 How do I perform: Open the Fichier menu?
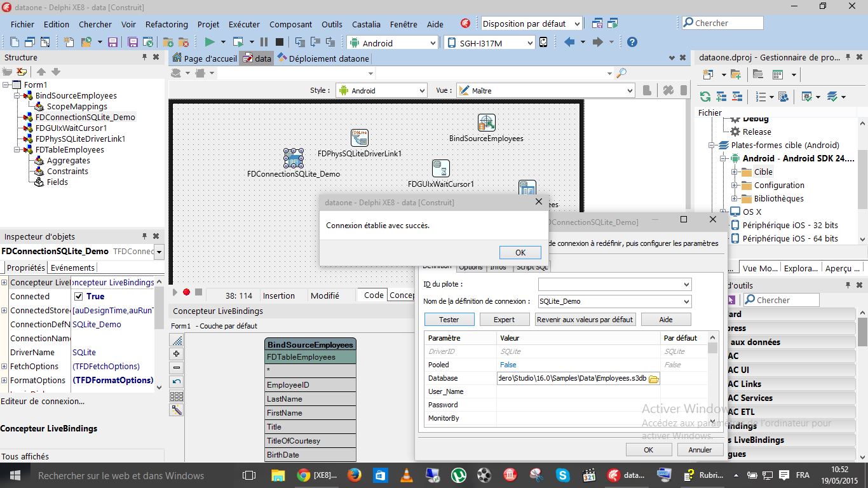23,24
